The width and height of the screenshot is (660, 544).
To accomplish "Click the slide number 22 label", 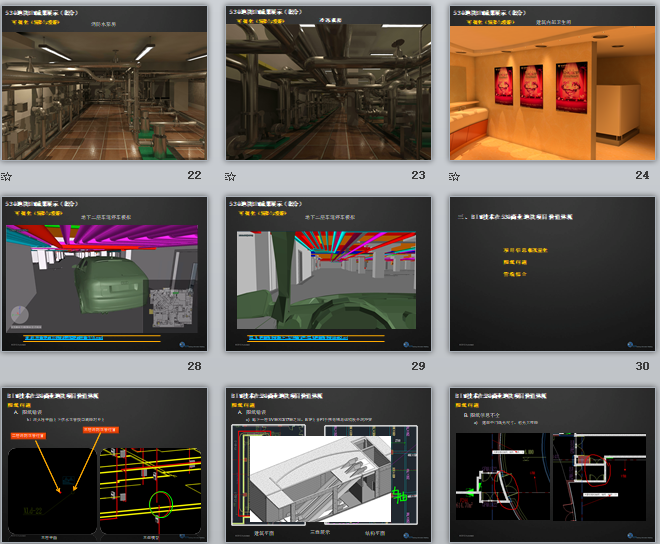I will [194, 175].
